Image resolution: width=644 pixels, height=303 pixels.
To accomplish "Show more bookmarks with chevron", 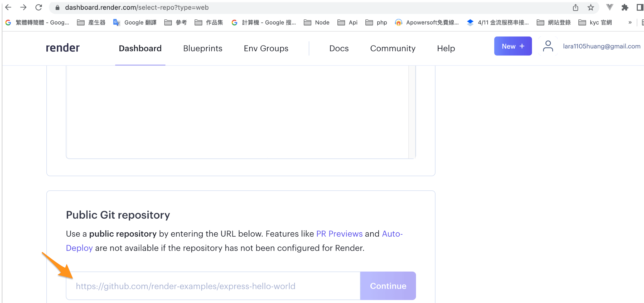I will click(x=630, y=22).
